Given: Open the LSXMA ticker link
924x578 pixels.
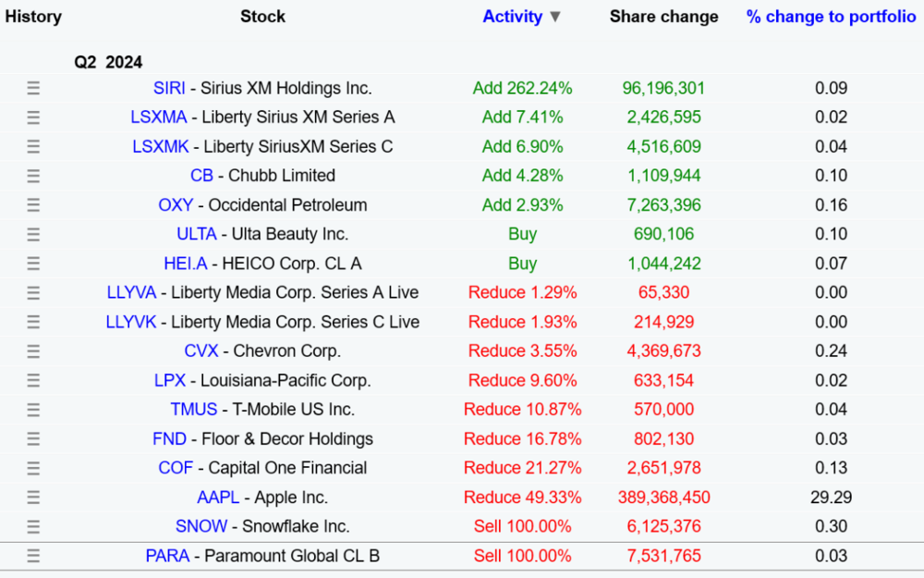Looking at the screenshot, I should point(159,117).
